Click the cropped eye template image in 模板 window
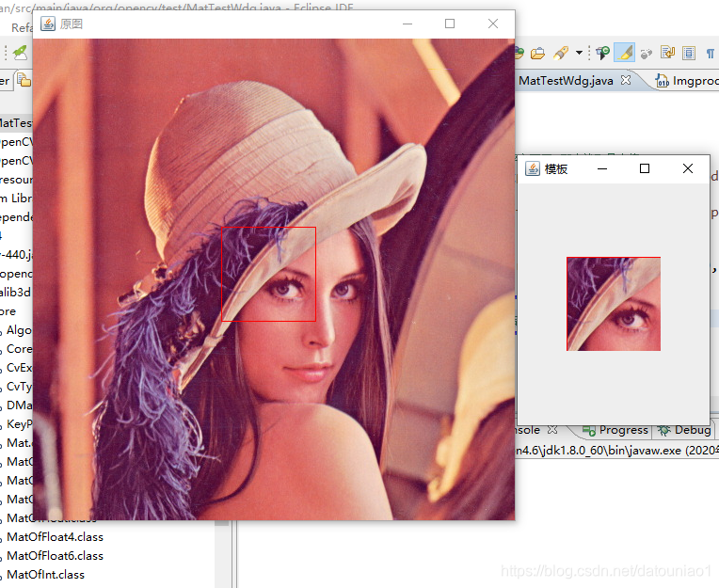 tap(614, 304)
